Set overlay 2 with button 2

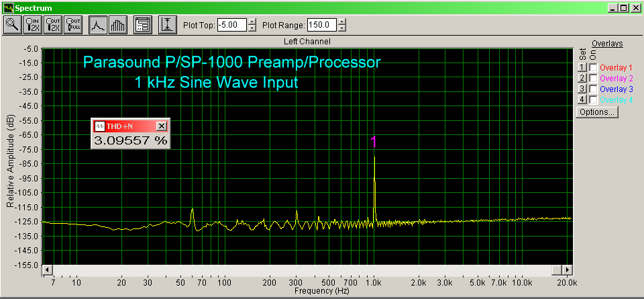(582, 78)
